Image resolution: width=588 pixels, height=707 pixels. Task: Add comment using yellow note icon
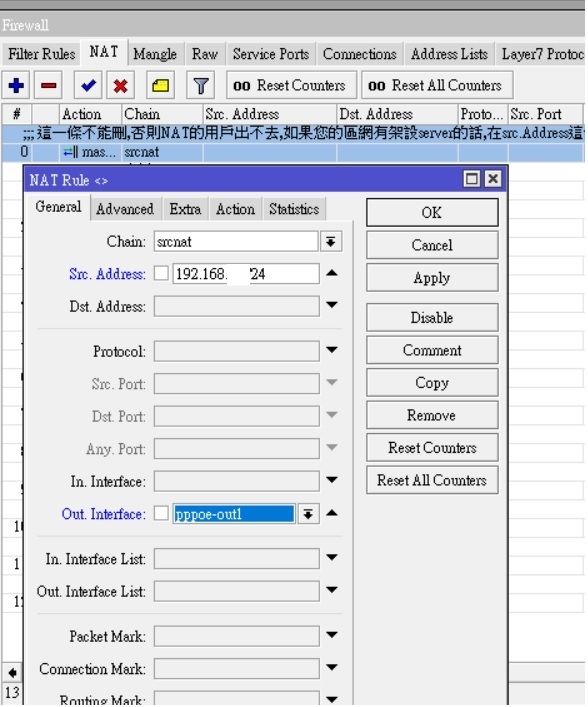161,85
